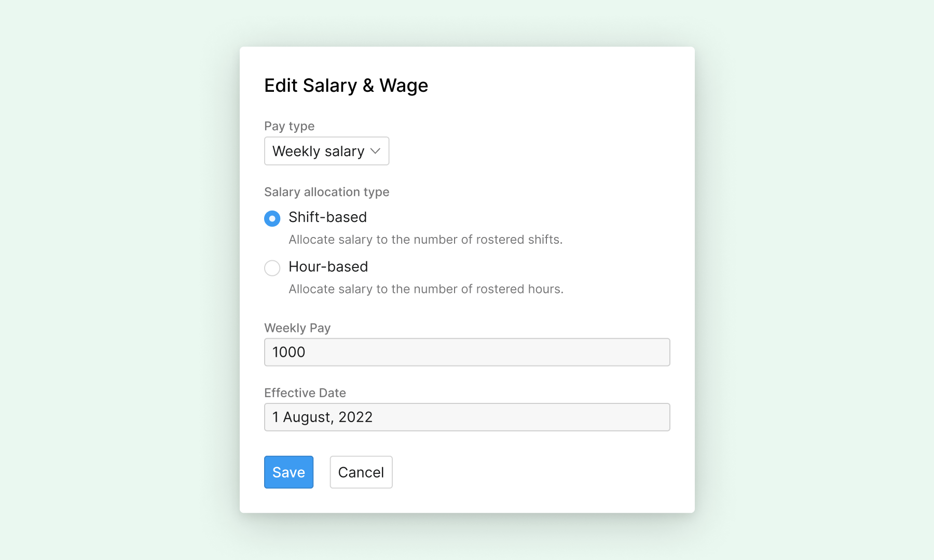Enable Hour-based salary allocation
The image size is (934, 560).
pyautogui.click(x=272, y=268)
